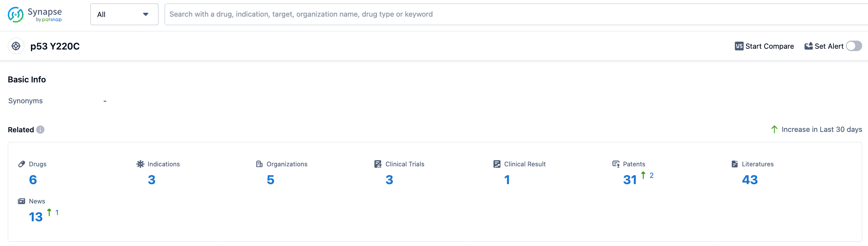Open the 43 Literatures count
This screenshot has height=246, width=868.
coord(749,180)
